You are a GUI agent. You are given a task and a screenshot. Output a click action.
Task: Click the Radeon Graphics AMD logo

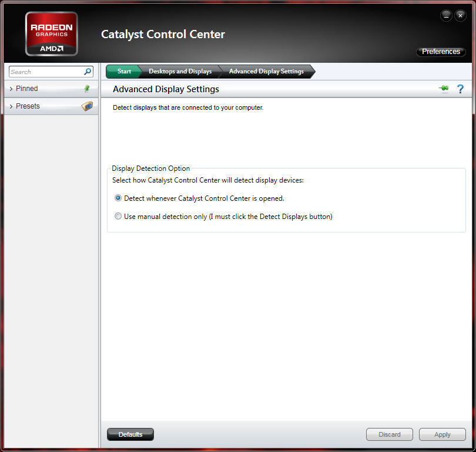52,33
